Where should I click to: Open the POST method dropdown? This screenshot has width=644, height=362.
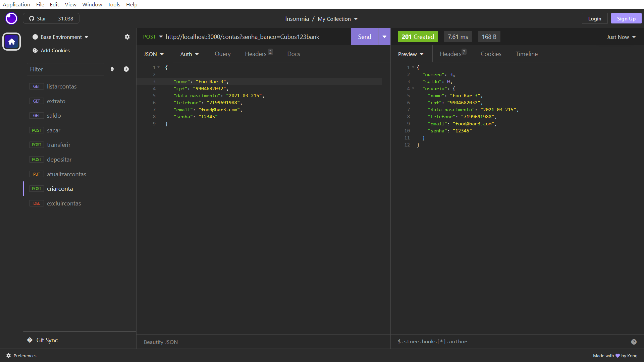(153, 37)
